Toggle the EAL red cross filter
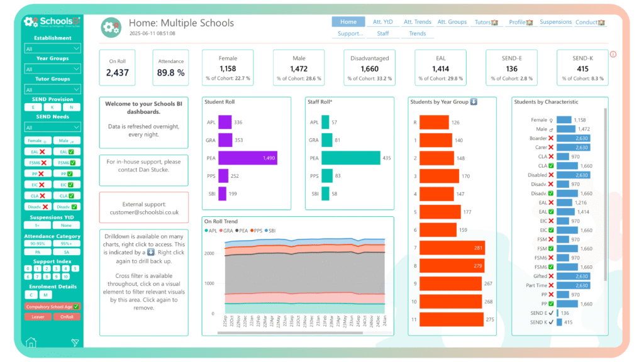 point(38,151)
